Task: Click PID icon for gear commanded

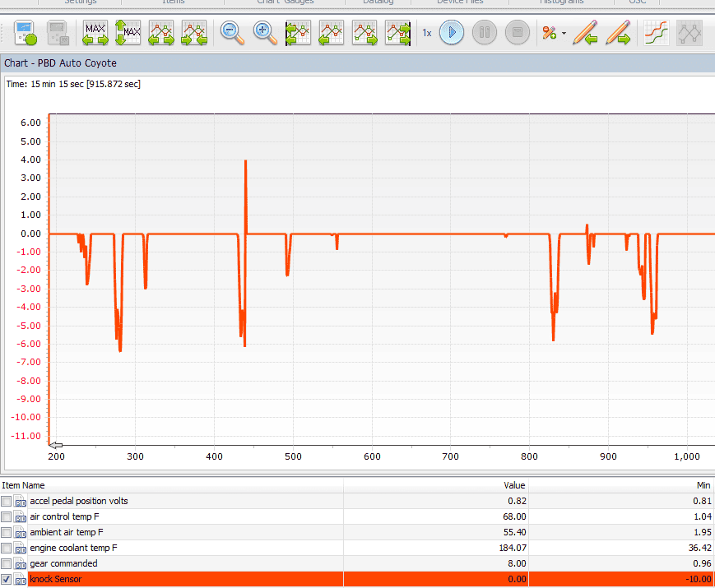Action: (20, 564)
